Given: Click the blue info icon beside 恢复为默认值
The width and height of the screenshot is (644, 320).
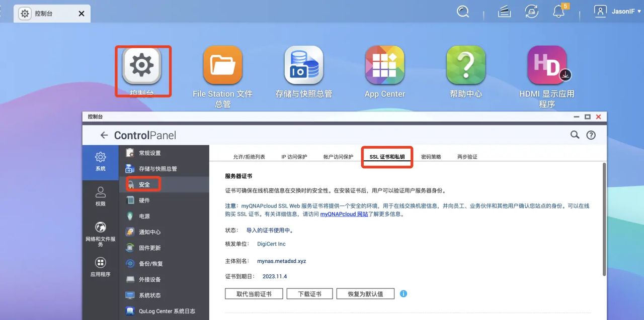Looking at the screenshot, I should pos(403,293).
